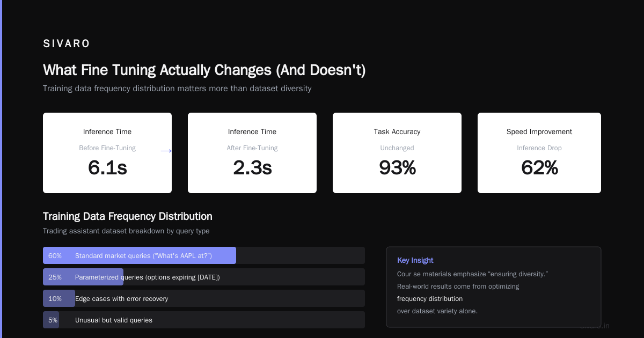Click the SIVARO logo text
Image resolution: width=644 pixels, height=338 pixels.
pos(66,43)
